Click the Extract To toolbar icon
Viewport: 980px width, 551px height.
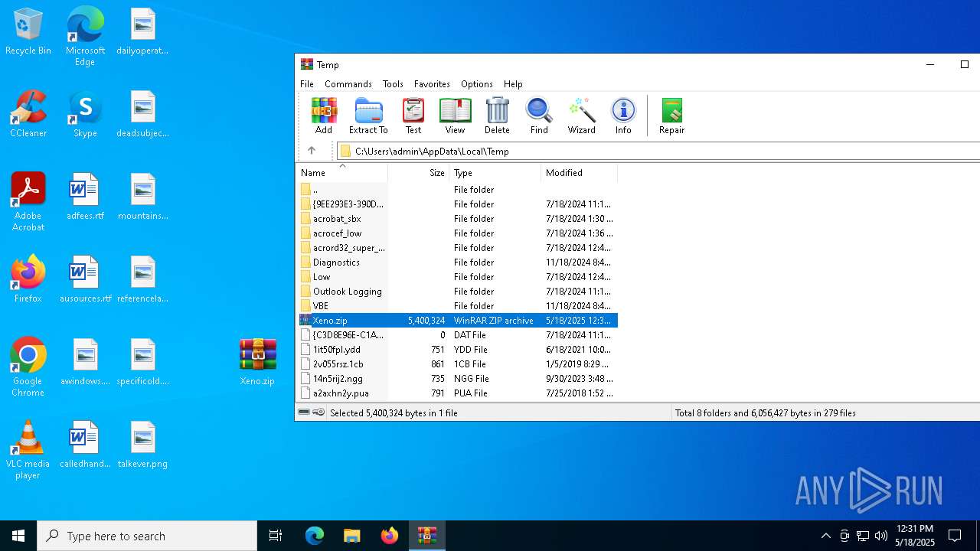(x=368, y=116)
